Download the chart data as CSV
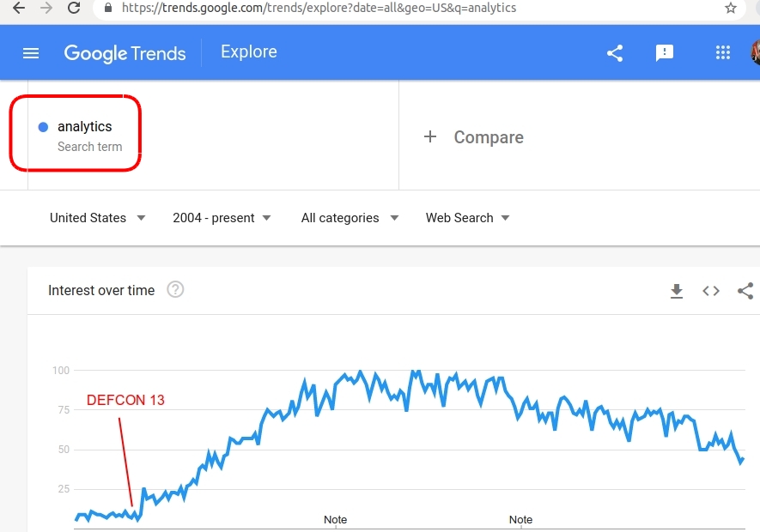This screenshot has width=760, height=532. click(676, 291)
